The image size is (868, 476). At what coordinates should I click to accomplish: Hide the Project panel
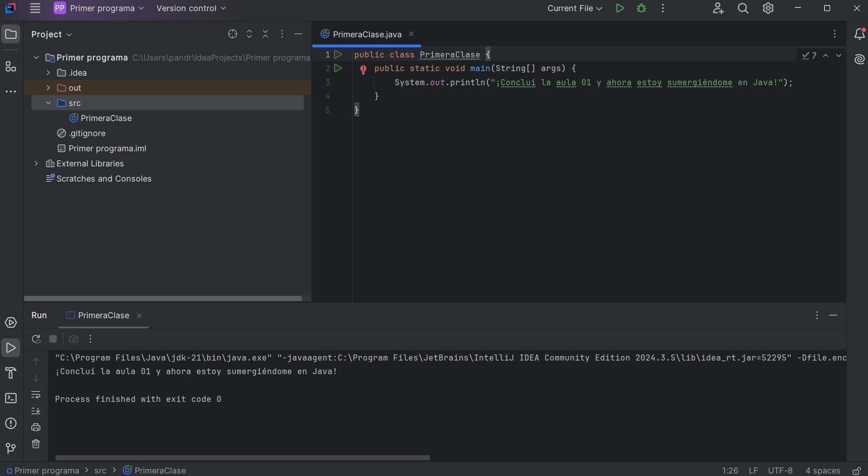click(298, 34)
